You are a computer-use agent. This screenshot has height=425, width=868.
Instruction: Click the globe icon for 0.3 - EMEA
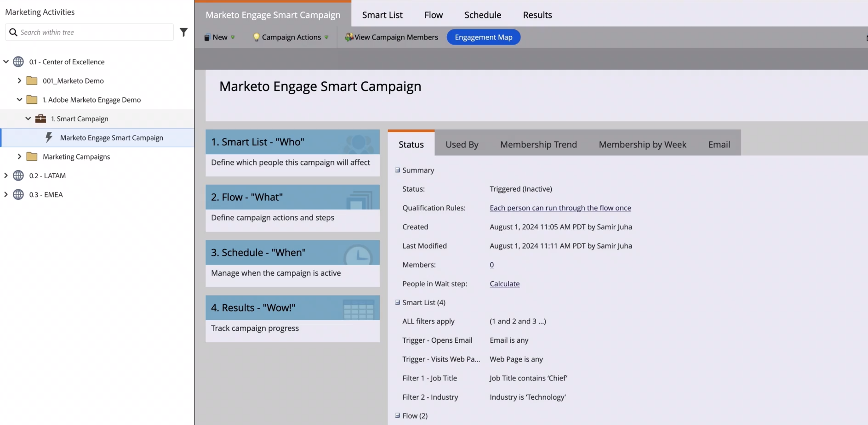tap(18, 194)
